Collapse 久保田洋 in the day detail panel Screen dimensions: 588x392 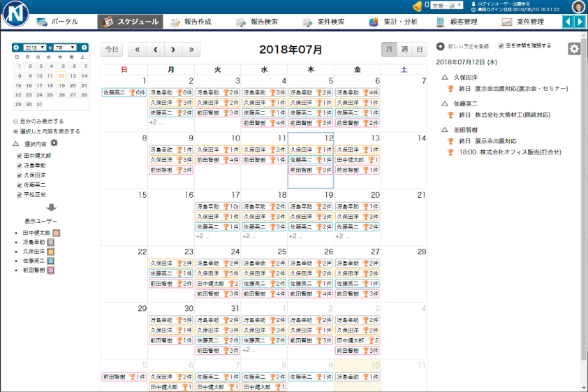coord(445,78)
